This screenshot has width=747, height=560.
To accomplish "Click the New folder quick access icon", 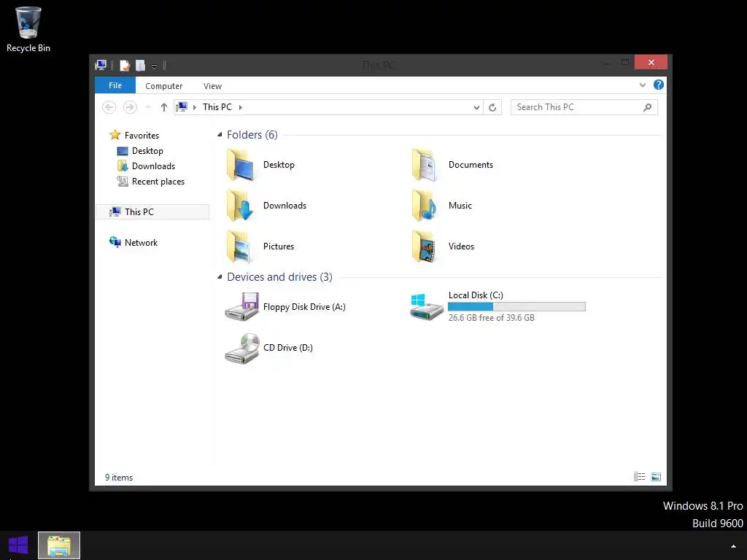I will point(140,65).
